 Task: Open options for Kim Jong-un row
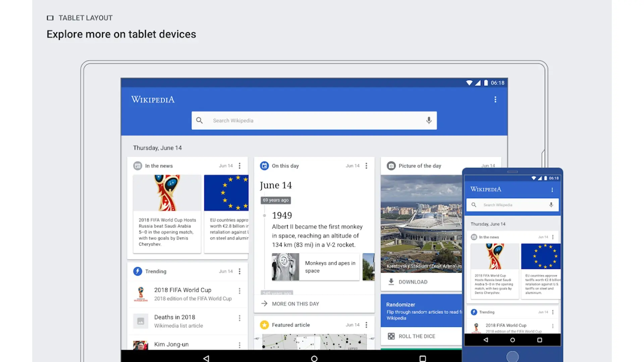[239, 345]
